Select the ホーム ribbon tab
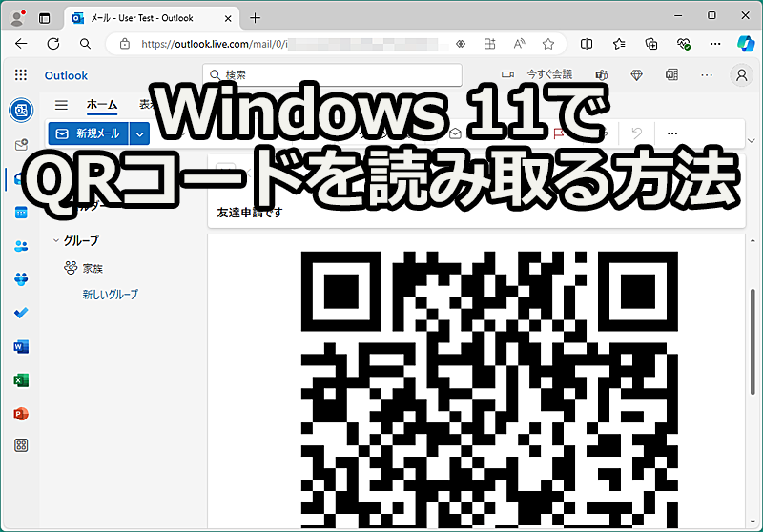This screenshot has height=532, width=763. 102,105
